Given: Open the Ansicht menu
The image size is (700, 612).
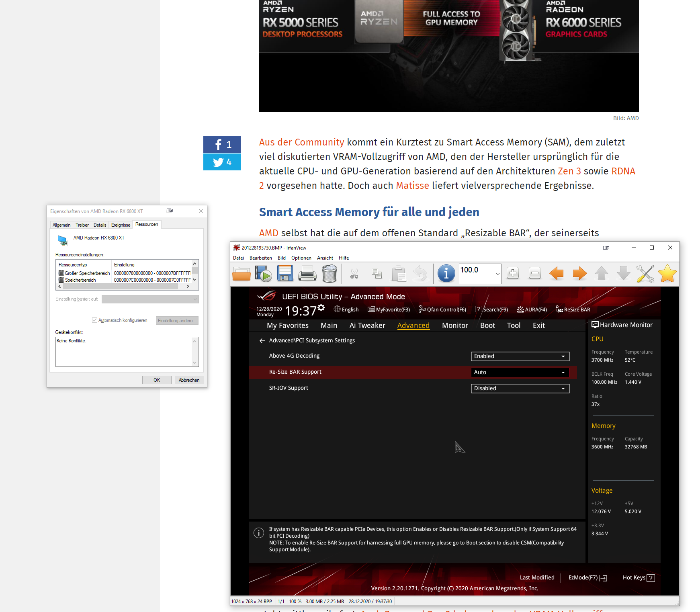Looking at the screenshot, I should pos(325,258).
